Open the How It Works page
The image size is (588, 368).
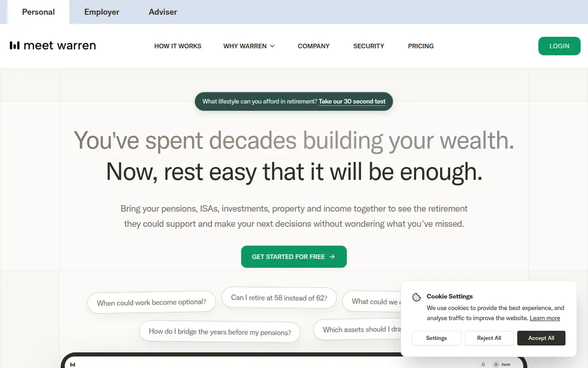(x=178, y=46)
